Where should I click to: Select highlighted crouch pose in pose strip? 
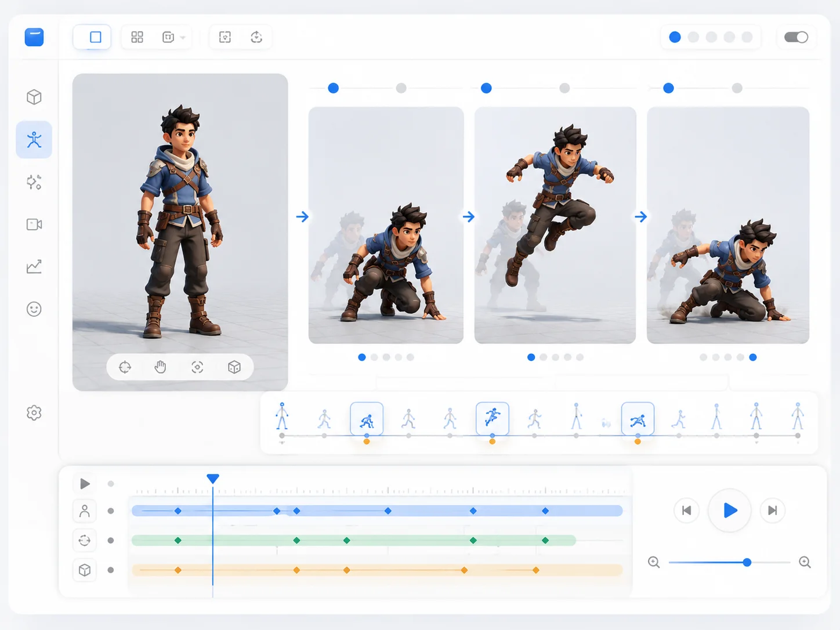(367, 419)
